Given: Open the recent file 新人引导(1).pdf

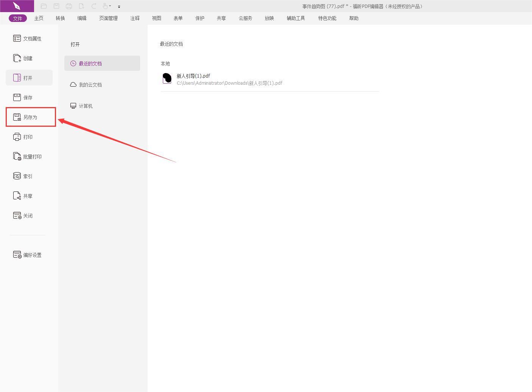Looking at the screenshot, I should click(x=193, y=76).
